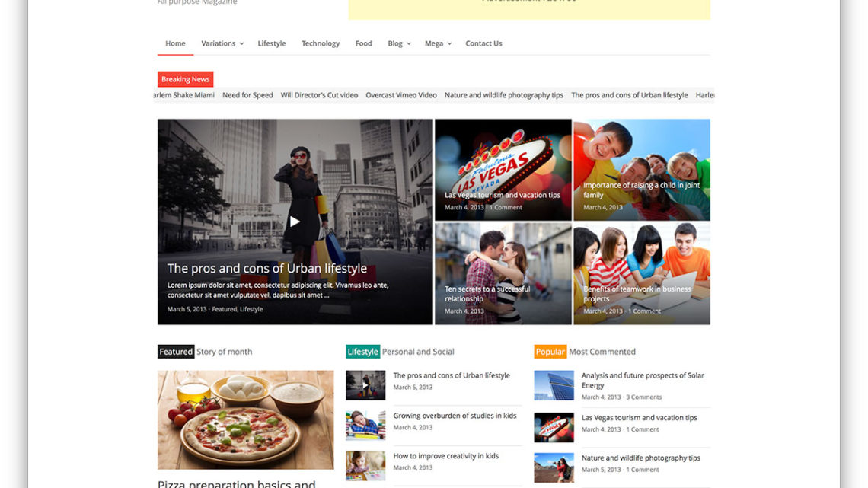This screenshot has width=868, height=488.
Task: Open Growing overburden of studies in kids
Action: (x=455, y=416)
